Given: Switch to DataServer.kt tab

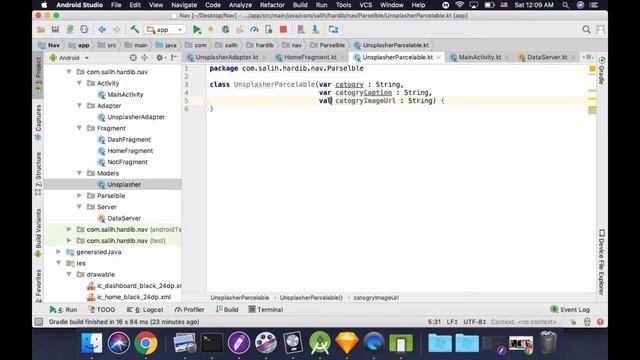Looking at the screenshot, I should pos(547,57).
